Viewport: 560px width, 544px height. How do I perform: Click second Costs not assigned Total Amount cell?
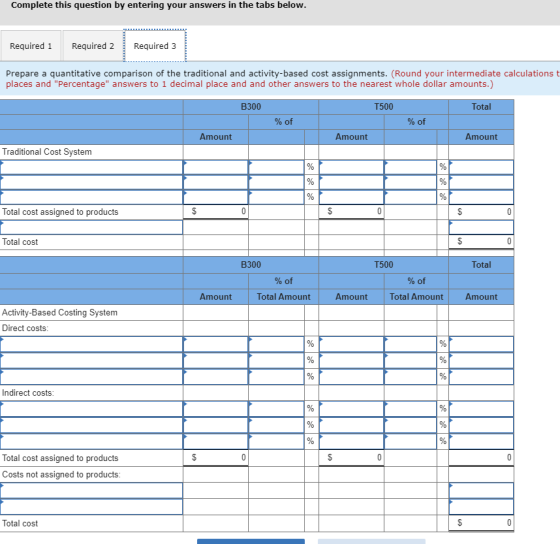click(481, 507)
